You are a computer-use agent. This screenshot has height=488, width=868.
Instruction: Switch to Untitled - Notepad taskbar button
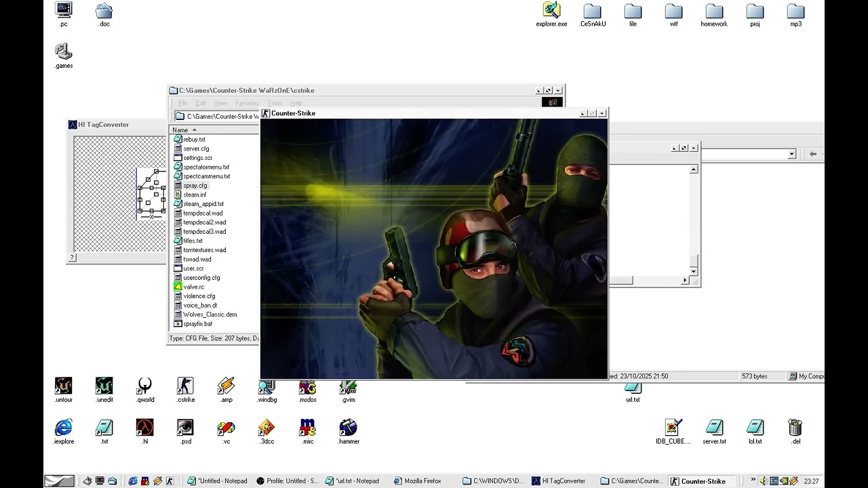[217, 481]
